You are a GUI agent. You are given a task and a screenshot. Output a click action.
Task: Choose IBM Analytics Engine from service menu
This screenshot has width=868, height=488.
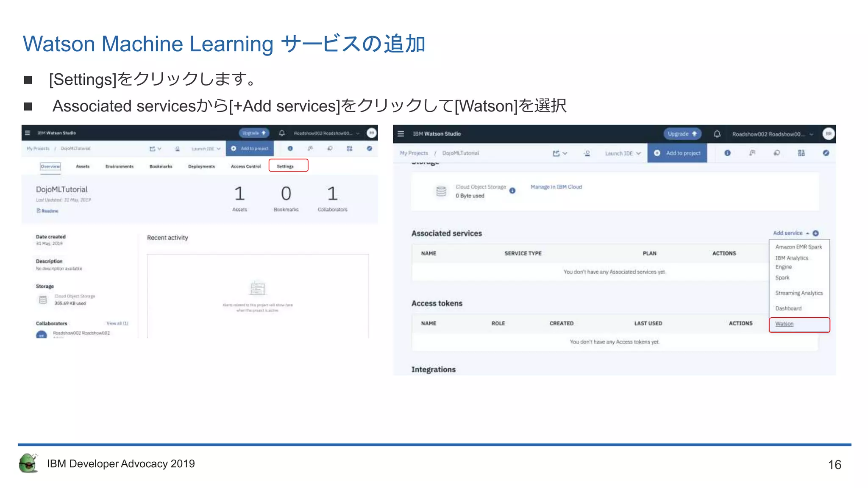[x=792, y=262]
